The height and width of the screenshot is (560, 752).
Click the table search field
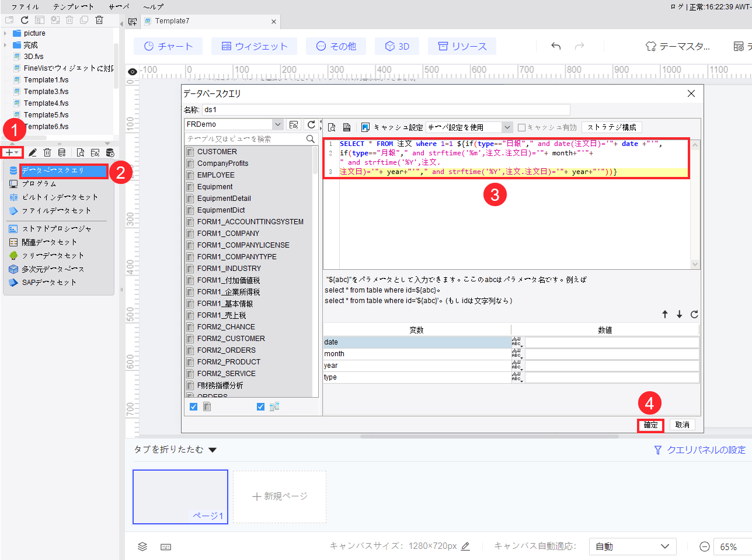[x=245, y=139]
